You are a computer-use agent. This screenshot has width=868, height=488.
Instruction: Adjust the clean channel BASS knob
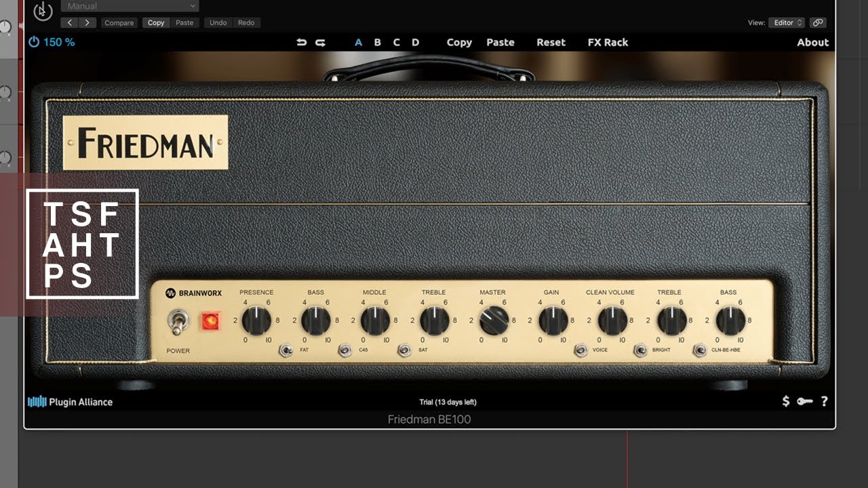pyautogui.click(x=730, y=321)
